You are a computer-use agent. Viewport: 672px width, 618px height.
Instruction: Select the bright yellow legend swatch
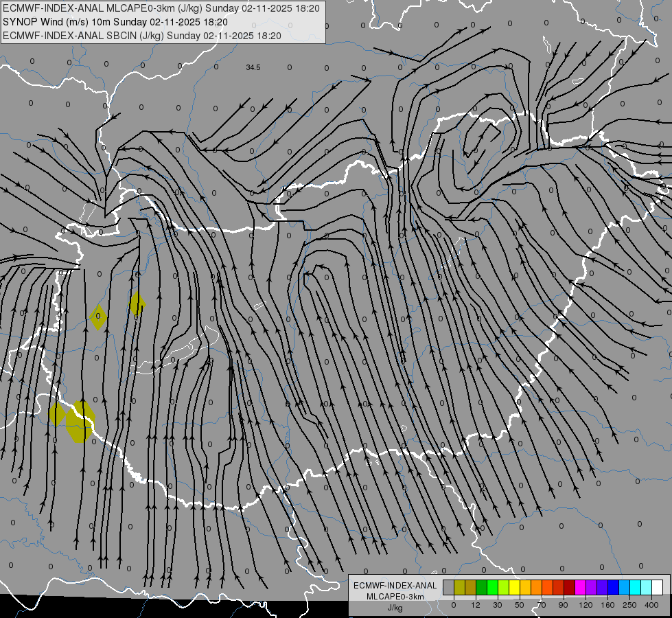[514, 587]
